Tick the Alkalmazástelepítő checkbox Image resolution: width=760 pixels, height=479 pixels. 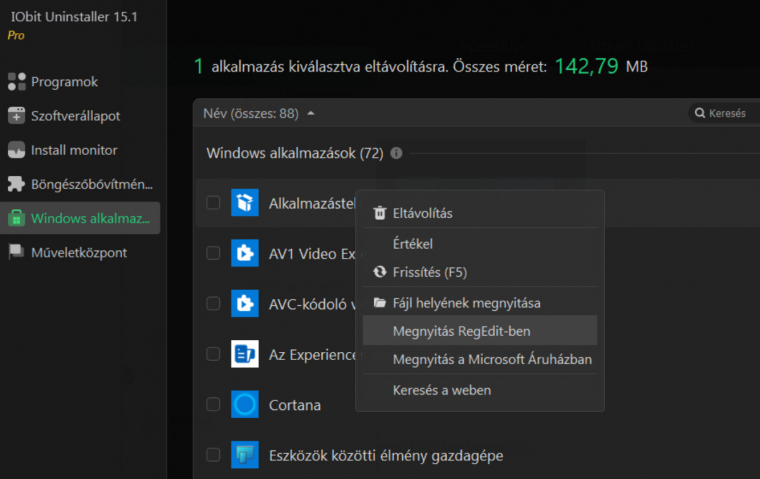(213, 203)
